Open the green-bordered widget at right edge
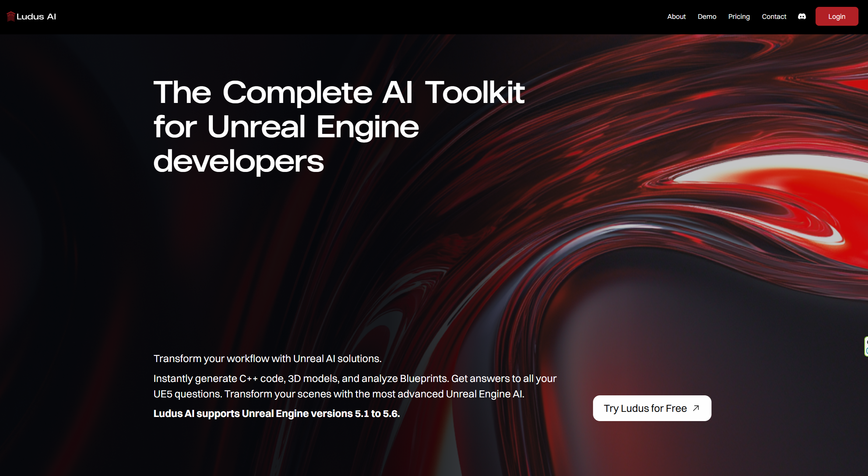This screenshot has width=868, height=476. [x=866, y=347]
